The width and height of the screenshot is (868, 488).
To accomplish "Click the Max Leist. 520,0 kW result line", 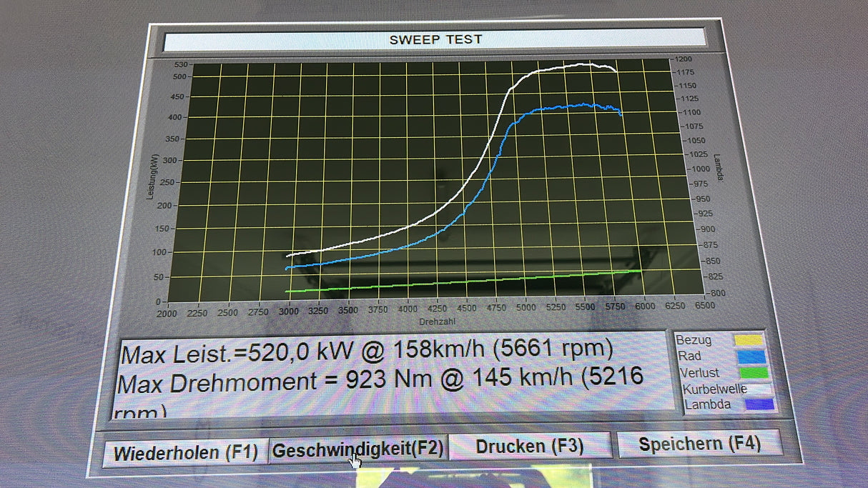I will [x=367, y=352].
